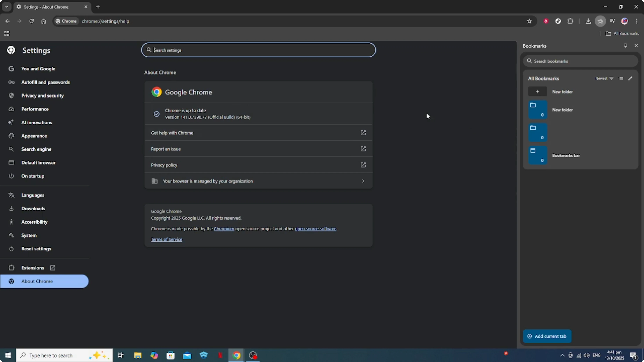Image resolution: width=644 pixels, height=362 pixels.
Task: Open On startup settings
Action: pyautogui.click(x=33, y=176)
